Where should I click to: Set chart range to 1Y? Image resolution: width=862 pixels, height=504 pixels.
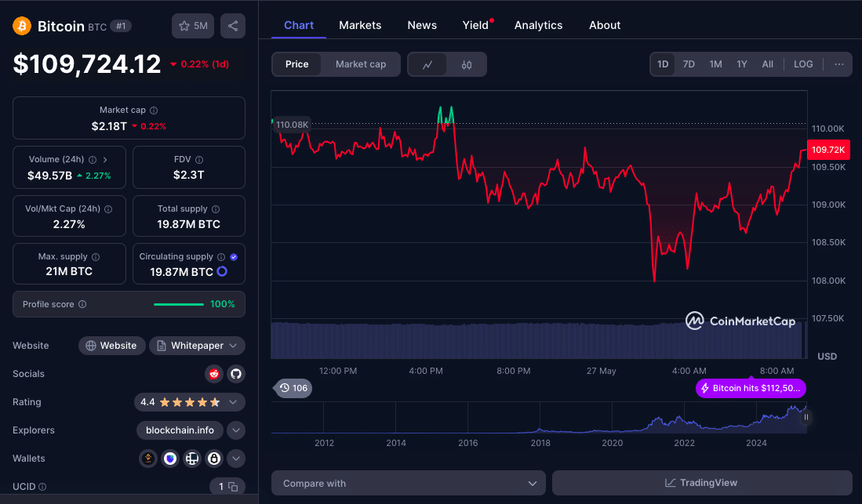(x=742, y=64)
